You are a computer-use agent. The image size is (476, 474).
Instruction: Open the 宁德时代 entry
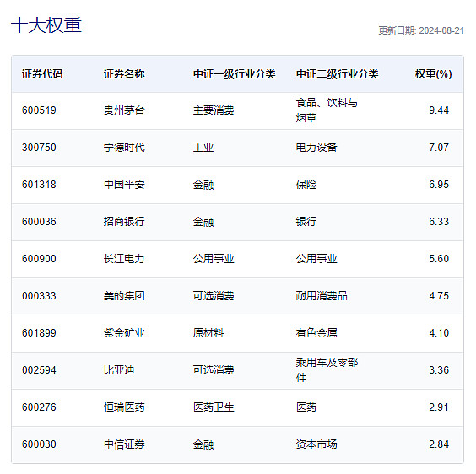124,148
